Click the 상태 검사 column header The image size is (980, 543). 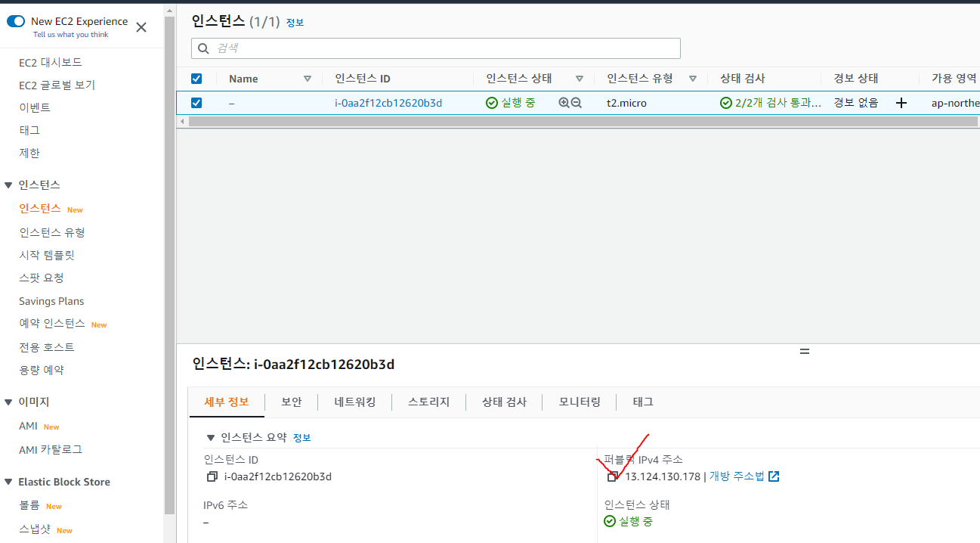click(x=743, y=79)
